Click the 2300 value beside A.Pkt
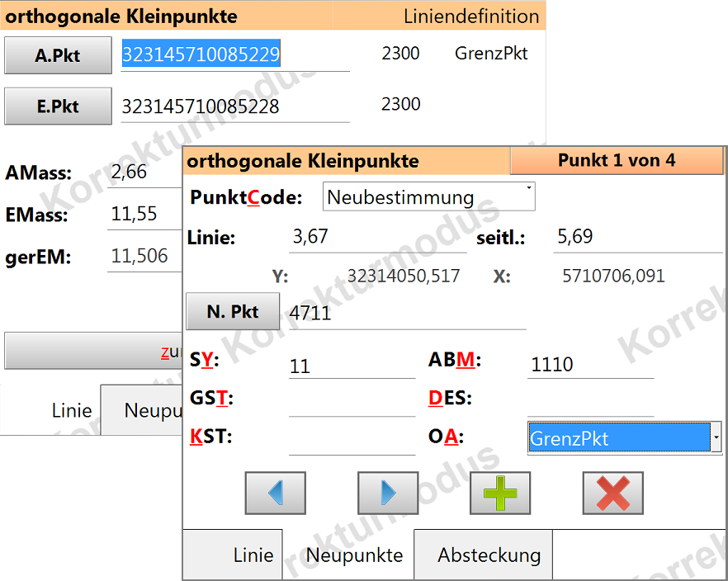Image resolution: width=728 pixels, height=581 pixels. [x=400, y=54]
